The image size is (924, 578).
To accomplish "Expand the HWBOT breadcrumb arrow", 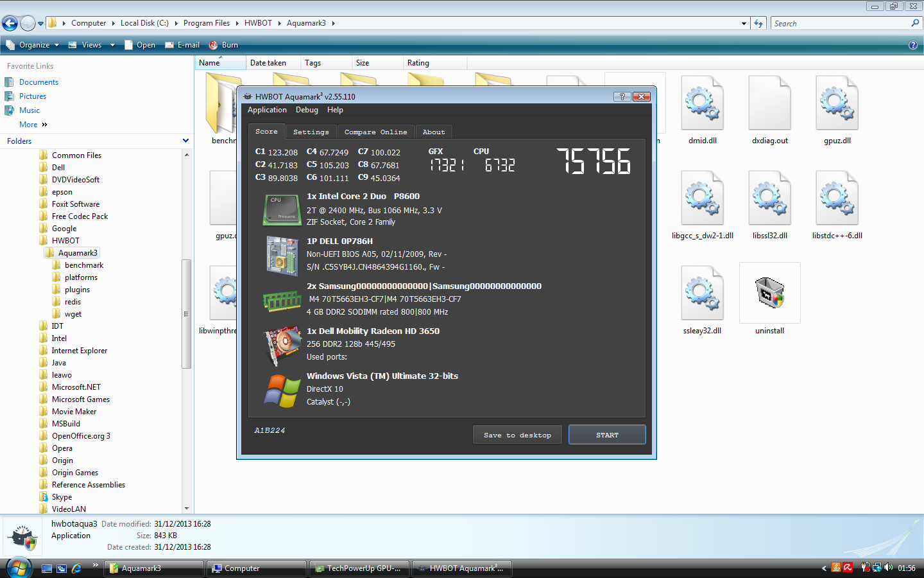I will click(x=279, y=23).
